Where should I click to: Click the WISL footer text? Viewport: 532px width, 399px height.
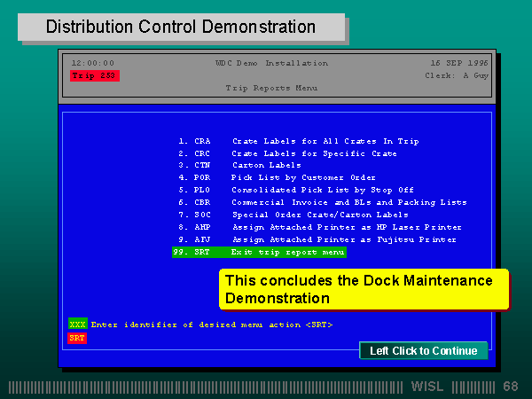pyautogui.click(x=427, y=387)
